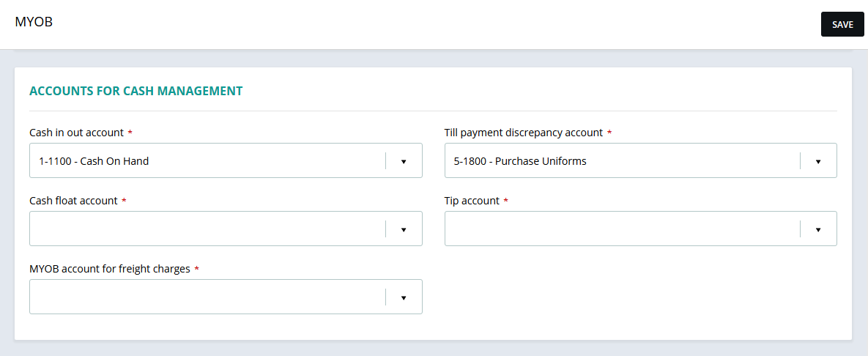868x356 pixels.
Task: Click the freight charges dropdown arrow icon
Action: pos(403,297)
